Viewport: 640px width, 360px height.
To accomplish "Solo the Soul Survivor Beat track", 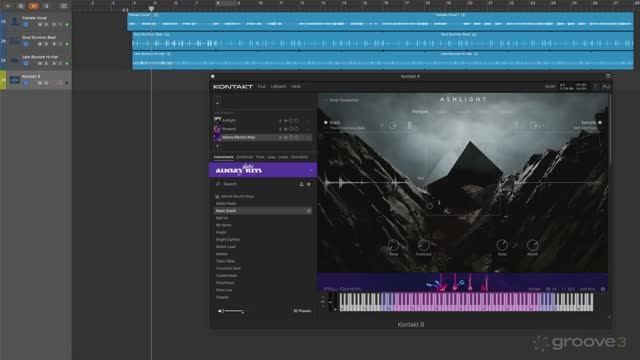I will [46, 44].
